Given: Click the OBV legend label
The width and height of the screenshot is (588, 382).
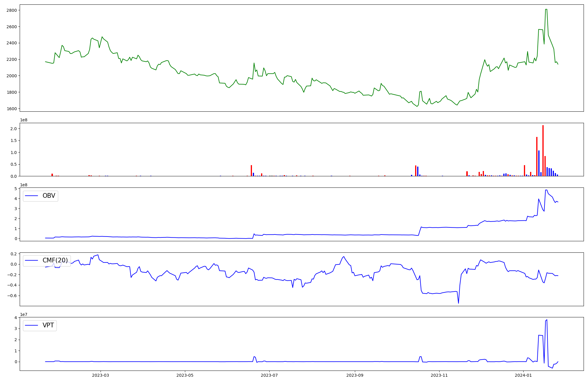Looking at the screenshot, I should [49, 196].
